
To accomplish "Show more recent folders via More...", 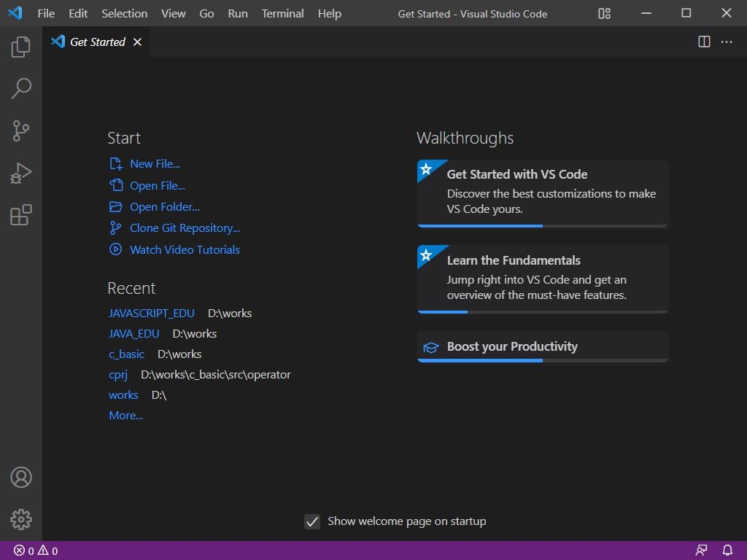I will 125,415.
